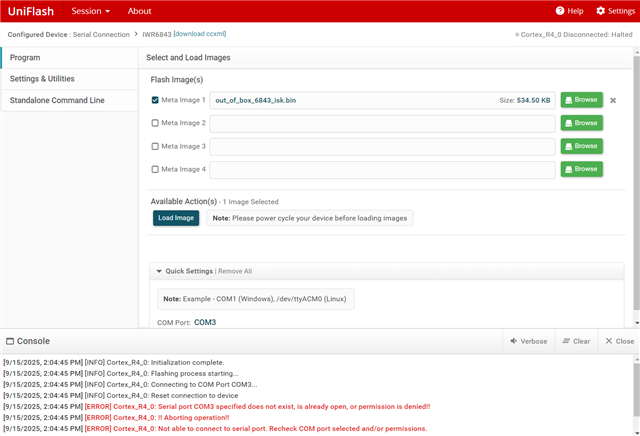Click the Console window icon
Image resolution: width=640 pixels, height=436 pixels.
tap(10, 341)
